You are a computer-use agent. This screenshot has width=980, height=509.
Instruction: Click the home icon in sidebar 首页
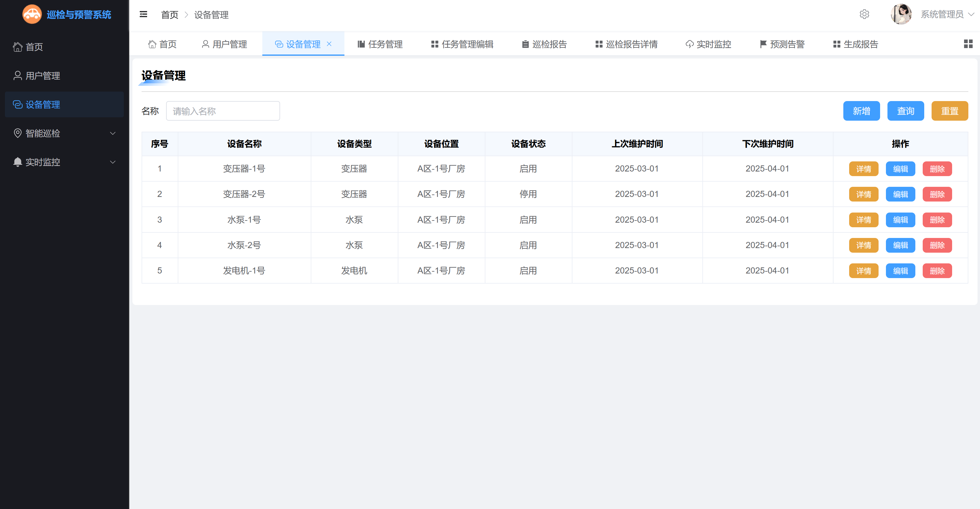tap(17, 47)
